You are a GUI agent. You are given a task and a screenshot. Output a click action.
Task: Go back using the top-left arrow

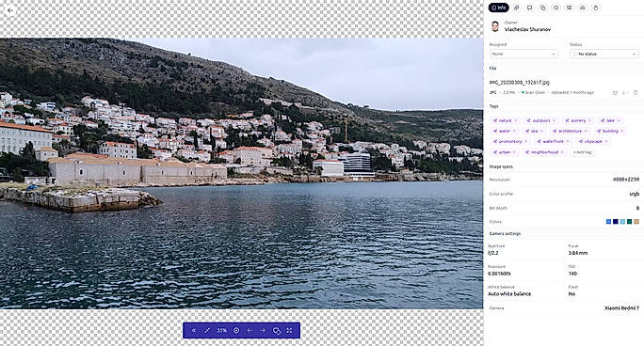9,10
